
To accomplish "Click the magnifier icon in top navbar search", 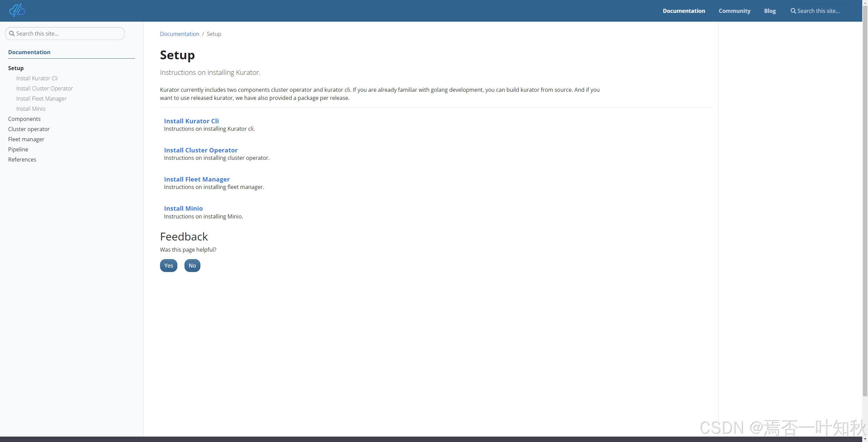I will (793, 11).
